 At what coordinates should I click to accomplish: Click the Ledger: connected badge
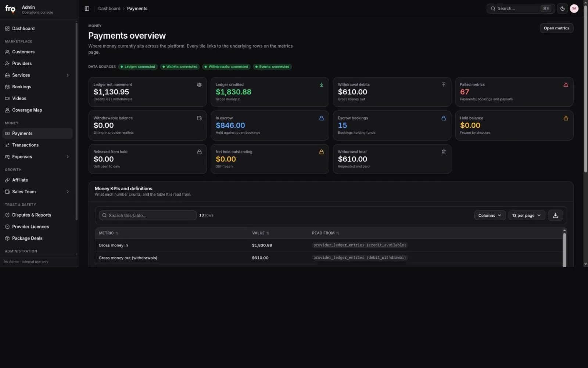(138, 67)
